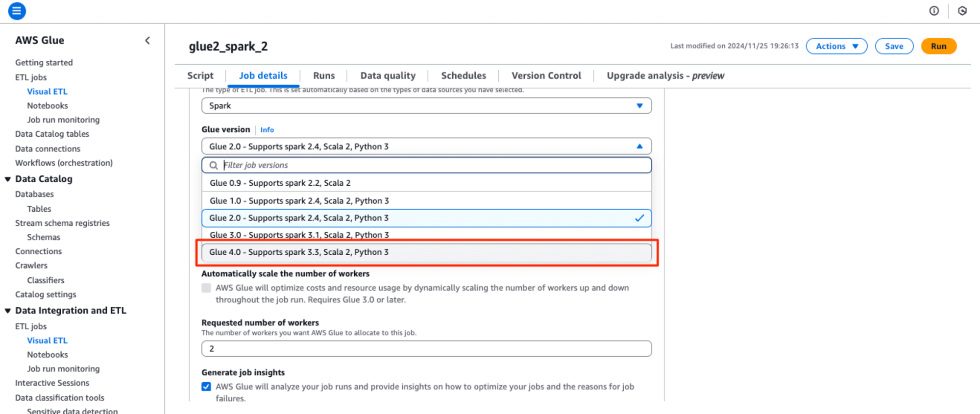The width and height of the screenshot is (980, 414).
Task: Enable automatic worker scaling checkbox
Action: pyautogui.click(x=206, y=288)
